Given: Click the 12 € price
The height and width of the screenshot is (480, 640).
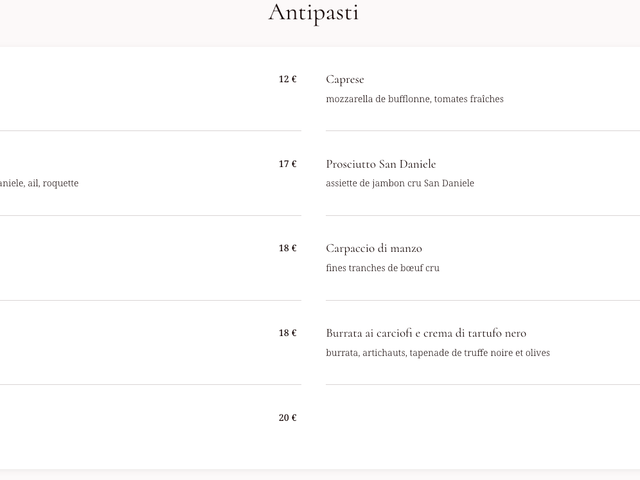Looking at the screenshot, I should tap(287, 79).
